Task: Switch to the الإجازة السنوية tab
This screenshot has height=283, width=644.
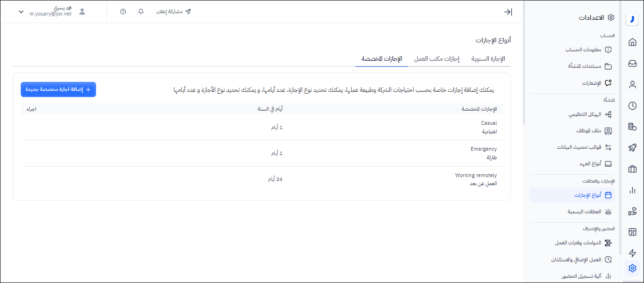Action: (x=488, y=59)
